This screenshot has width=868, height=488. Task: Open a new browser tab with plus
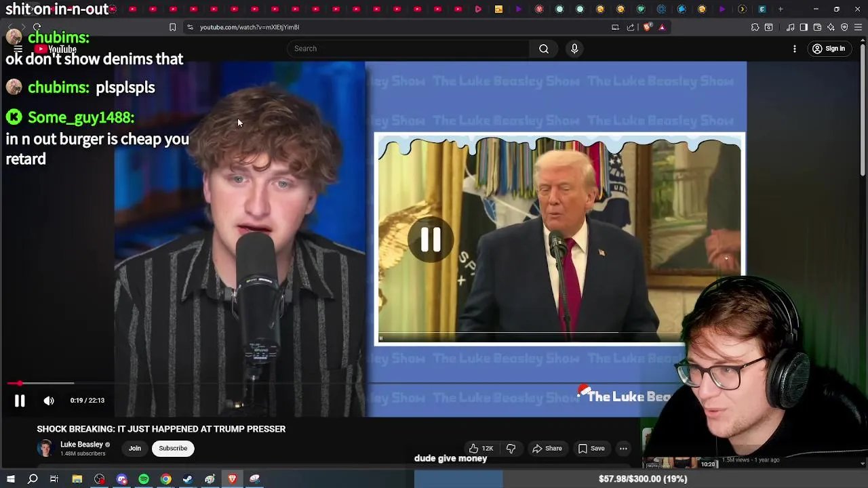tap(781, 9)
